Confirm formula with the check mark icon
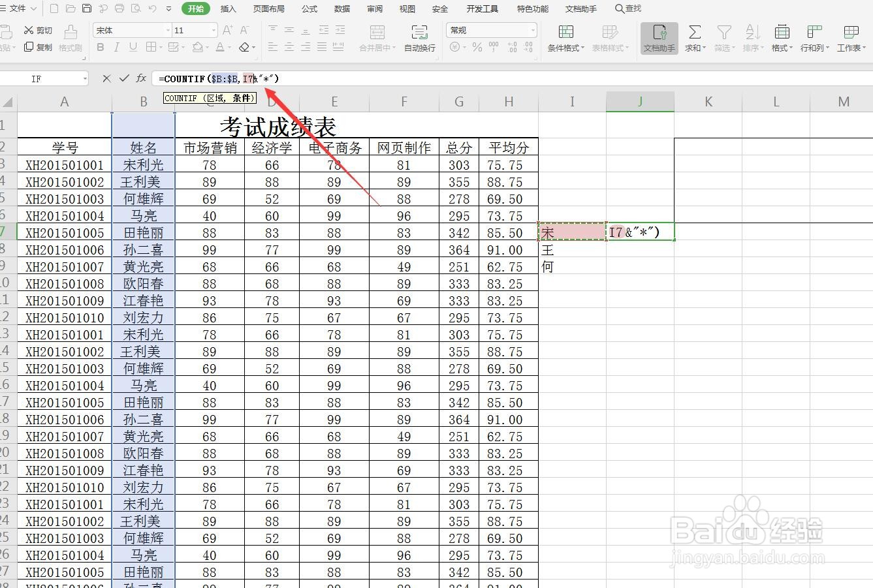This screenshot has height=588, width=873. coord(123,78)
